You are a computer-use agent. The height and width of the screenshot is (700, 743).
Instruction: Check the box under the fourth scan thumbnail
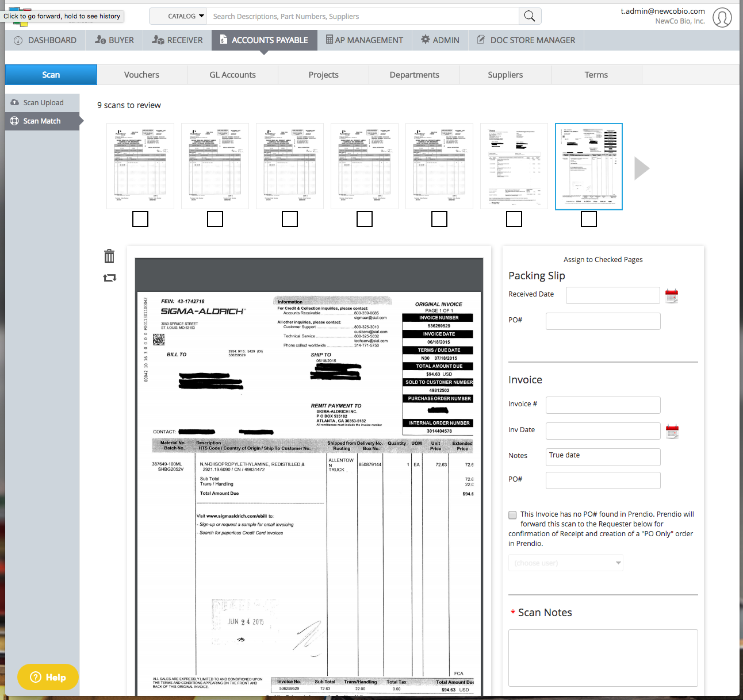point(365,219)
